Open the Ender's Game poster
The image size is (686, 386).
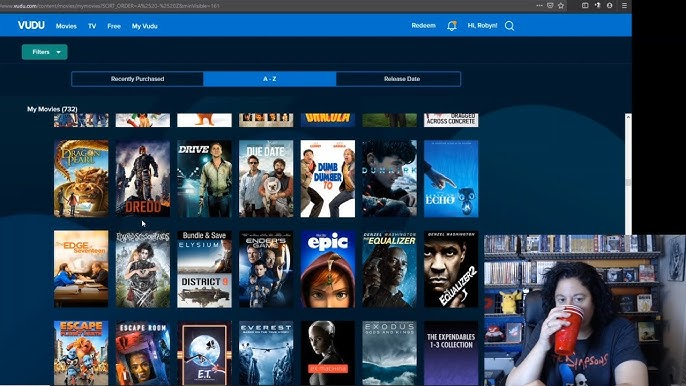click(266, 269)
